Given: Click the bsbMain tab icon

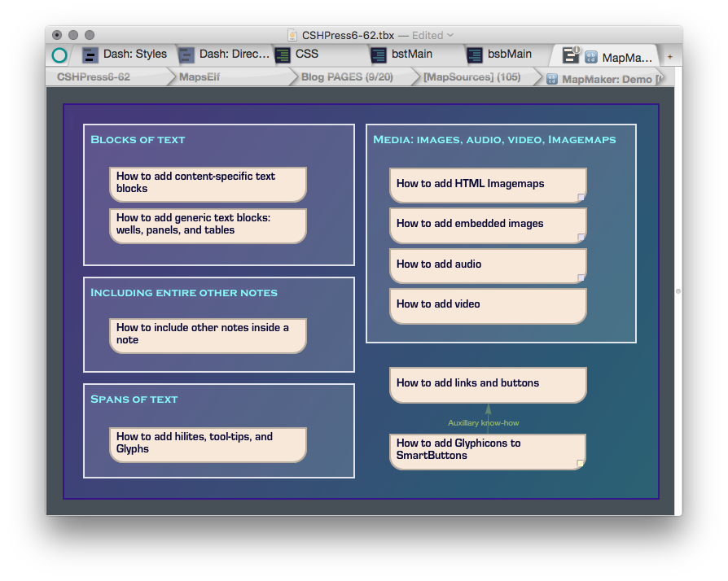Looking at the screenshot, I should click(475, 55).
